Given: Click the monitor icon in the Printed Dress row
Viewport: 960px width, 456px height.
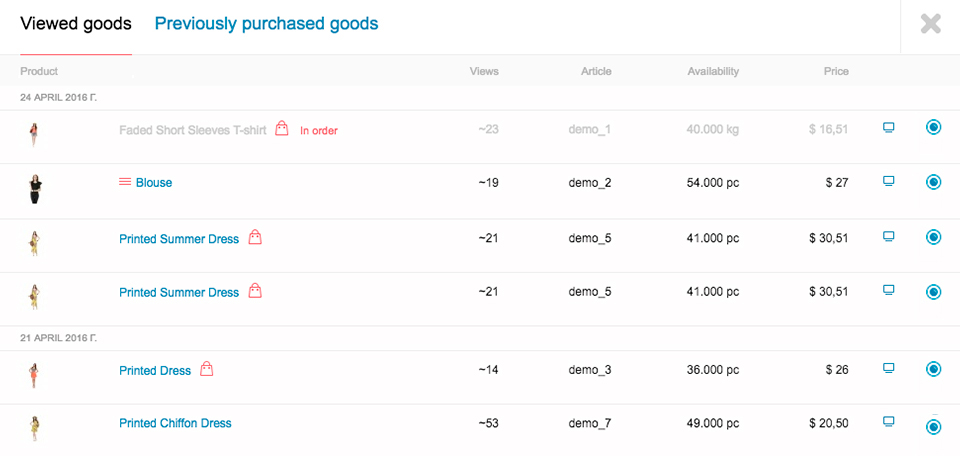Looking at the screenshot, I should pos(888,368).
